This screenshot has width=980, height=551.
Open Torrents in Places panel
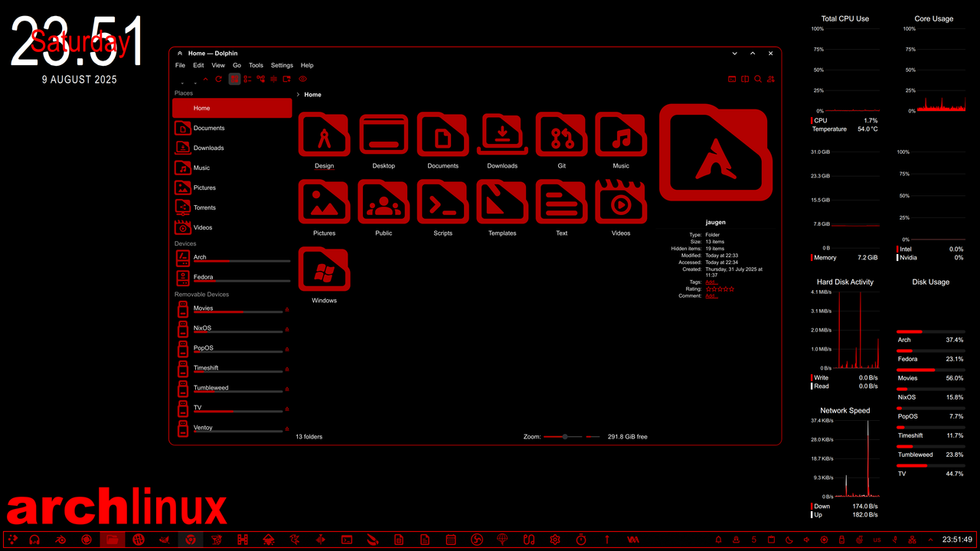[232, 207]
